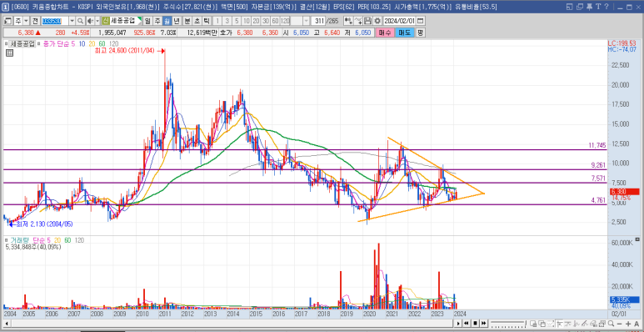644x332 pixels.
Task: Click the 12,619백만 trading value text
Action: pos(202,33)
